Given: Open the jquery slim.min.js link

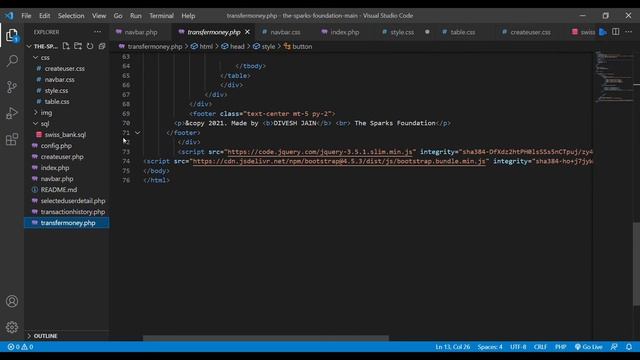Looking at the screenshot, I should tap(320, 152).
